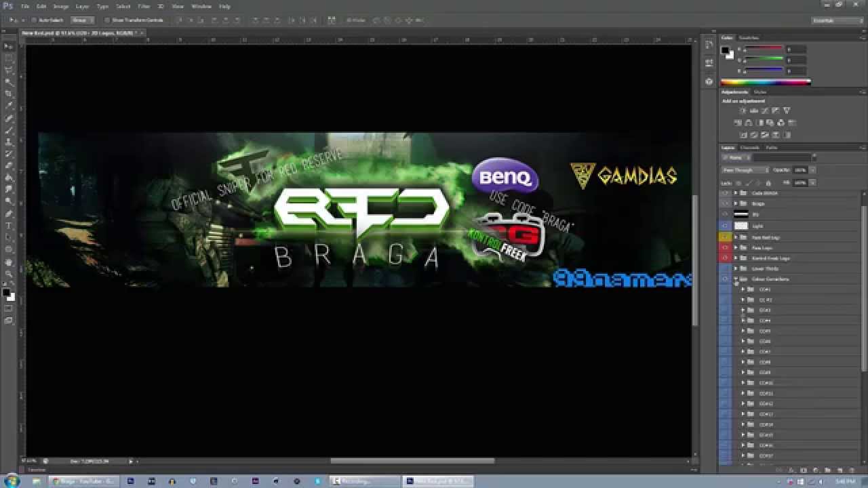Viewport: 868px width, 488px height.
Task: Switch to the Swatches tab
Action: pos(749,37)
